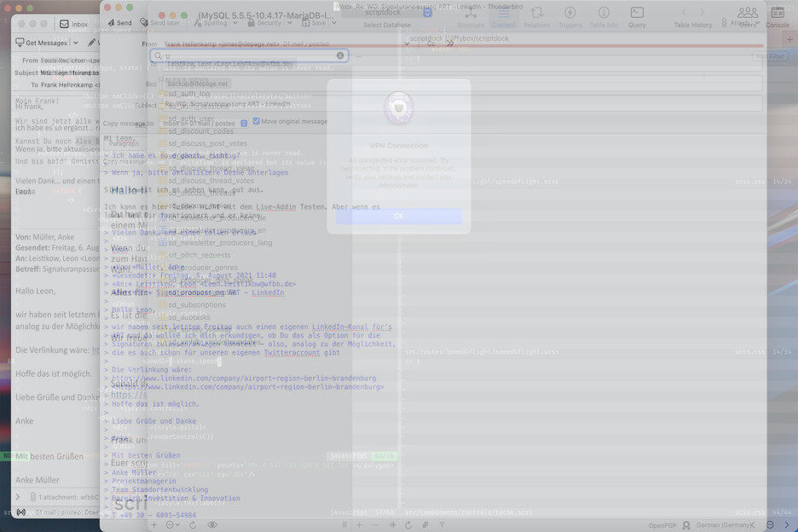Click the table search filter field

coord(249,55)
